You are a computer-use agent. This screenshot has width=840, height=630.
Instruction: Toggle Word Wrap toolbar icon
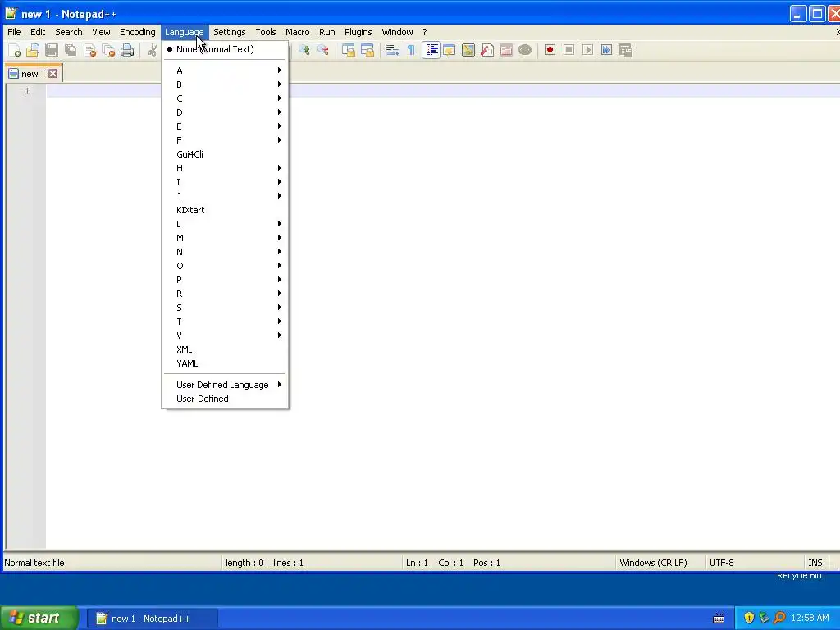[393, 50]
